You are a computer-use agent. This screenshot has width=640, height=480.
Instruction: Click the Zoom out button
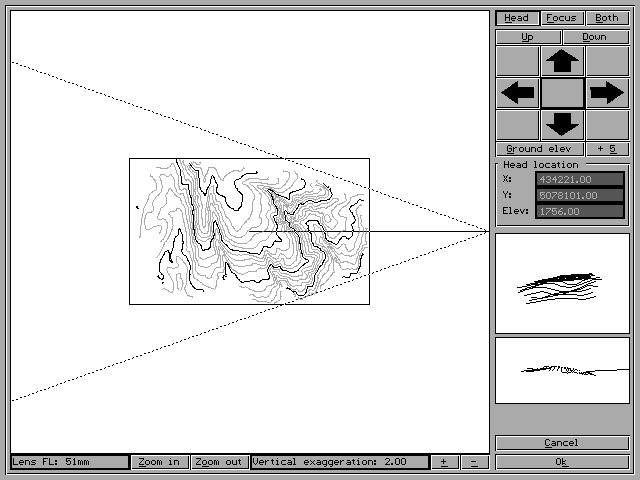click(x=220, y=462)
